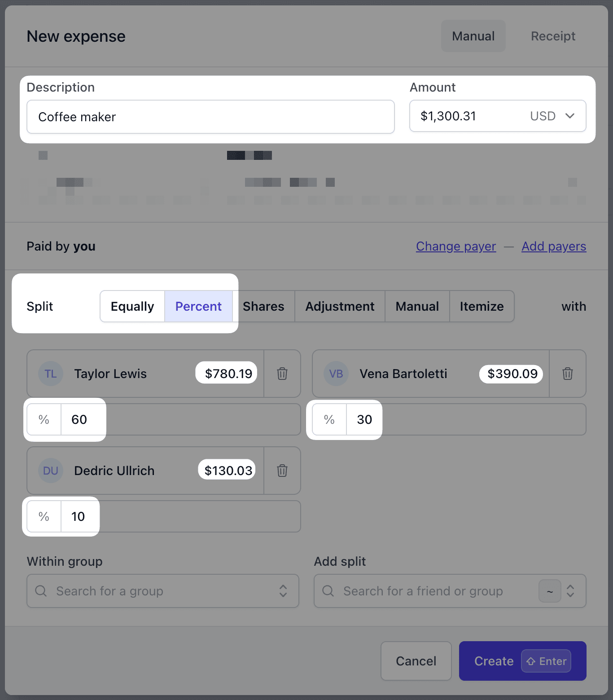Click the group search magnifier icon
The image size is (613, 700).
point(41,591)
